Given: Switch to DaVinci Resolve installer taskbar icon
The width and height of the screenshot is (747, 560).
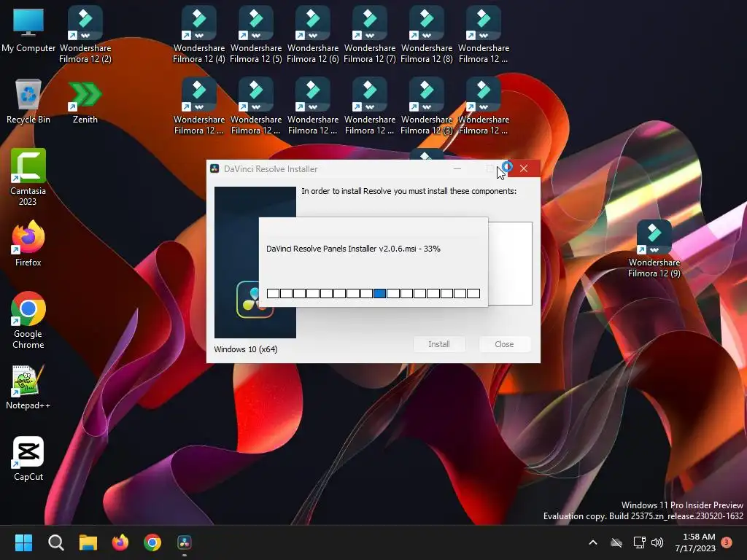Looking at the screenshot, I should click(x=185, y=542).
